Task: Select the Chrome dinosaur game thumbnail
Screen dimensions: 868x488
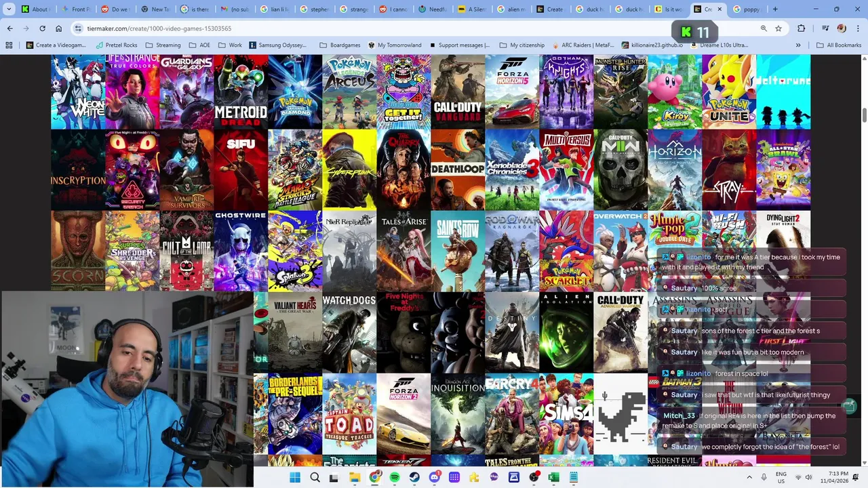Action: (620, 413)
